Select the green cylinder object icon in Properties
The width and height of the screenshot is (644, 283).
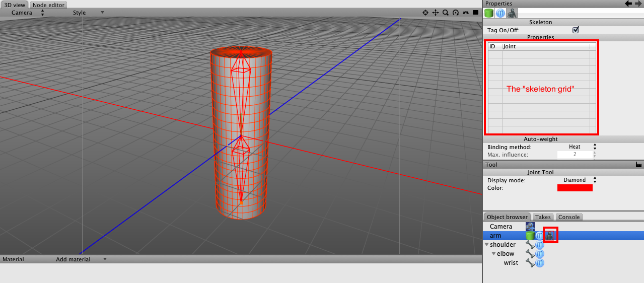coord(490,14)
